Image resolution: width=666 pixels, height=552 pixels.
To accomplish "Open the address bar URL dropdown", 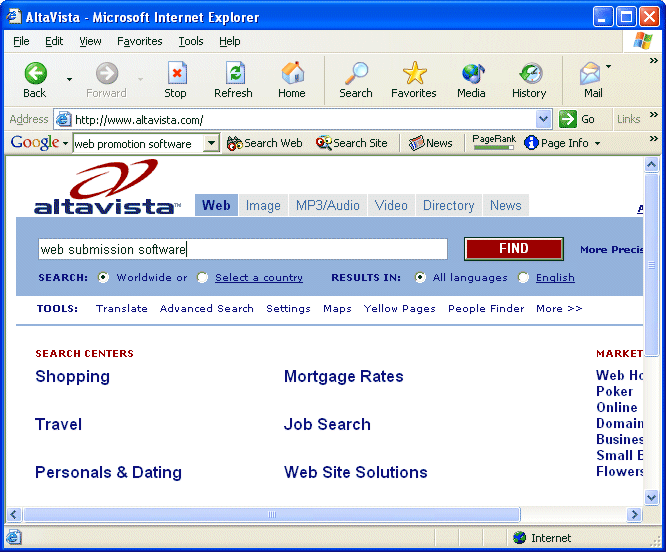I will (544, 119).
